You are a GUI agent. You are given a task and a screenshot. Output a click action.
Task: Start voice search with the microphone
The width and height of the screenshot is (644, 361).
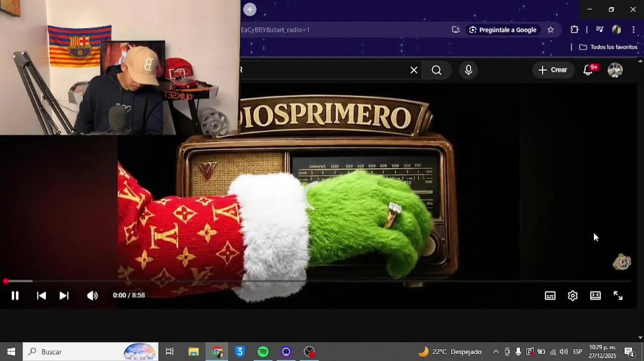pos(468,70)
